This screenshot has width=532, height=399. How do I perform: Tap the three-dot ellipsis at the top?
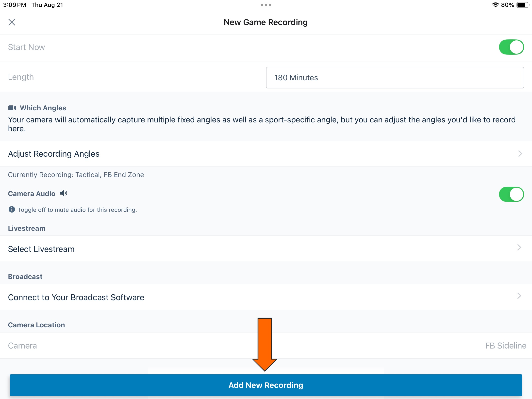tap(266, 5)
